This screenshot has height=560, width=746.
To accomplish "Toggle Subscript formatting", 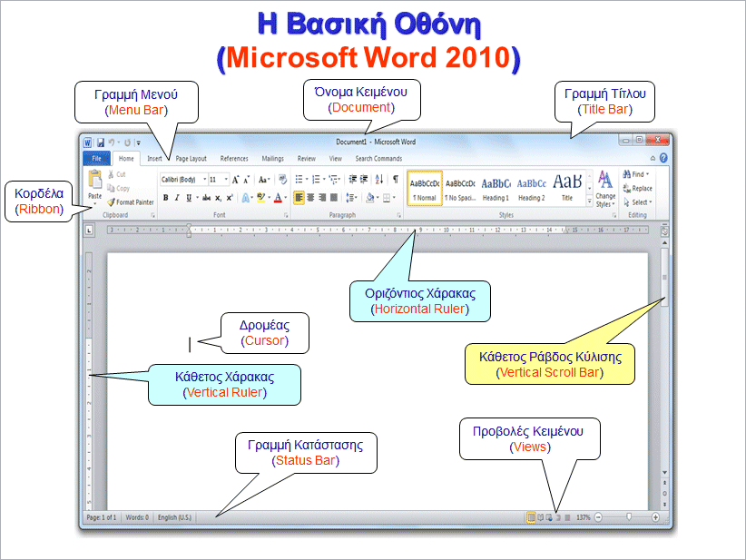I will pos(218,198).
